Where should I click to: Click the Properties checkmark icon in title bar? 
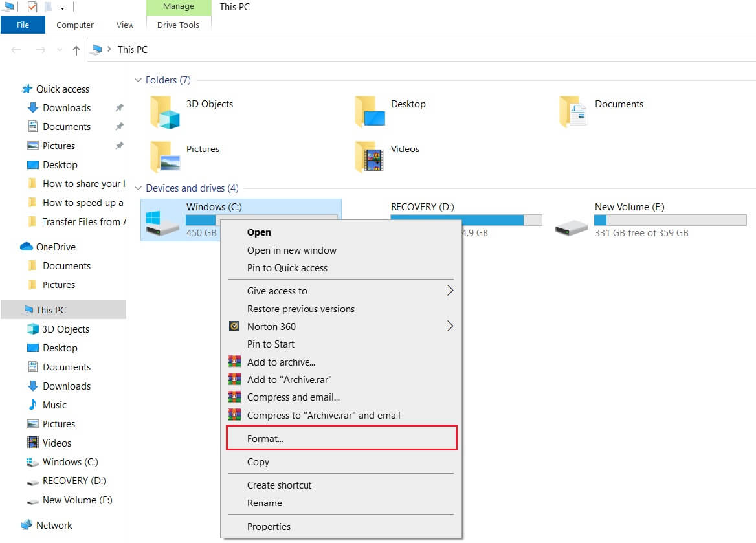[32, 6]
